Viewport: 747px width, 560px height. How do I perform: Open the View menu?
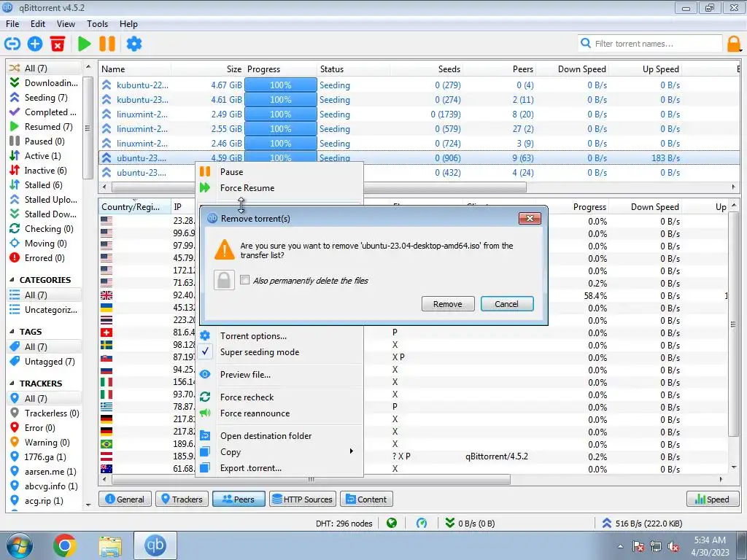click(x=66, y=24)
